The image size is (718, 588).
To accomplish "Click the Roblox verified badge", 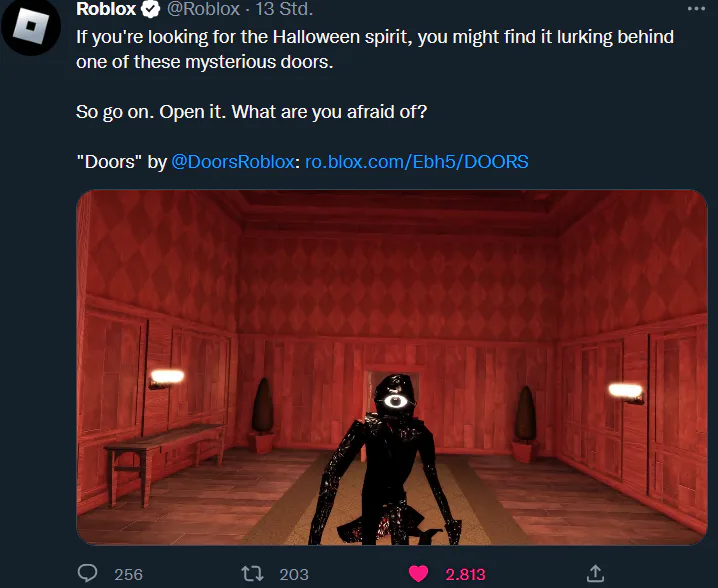I will (150, 9).
